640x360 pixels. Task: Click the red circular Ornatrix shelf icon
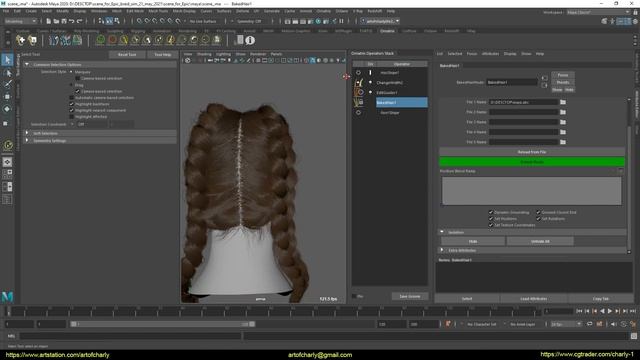coord(112,40)
